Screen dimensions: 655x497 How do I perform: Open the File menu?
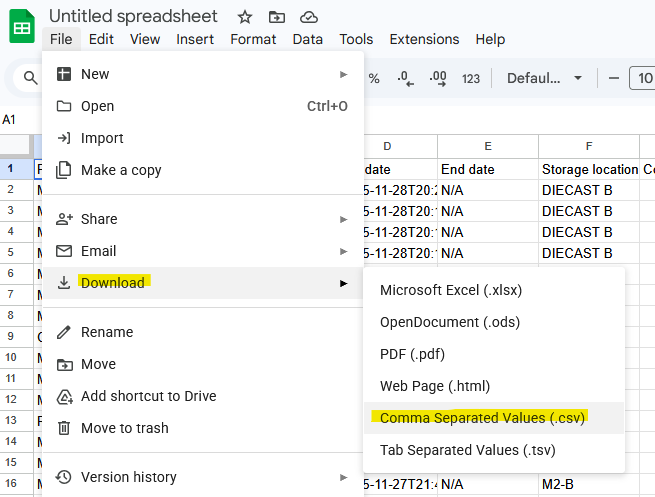coord(61,39)
